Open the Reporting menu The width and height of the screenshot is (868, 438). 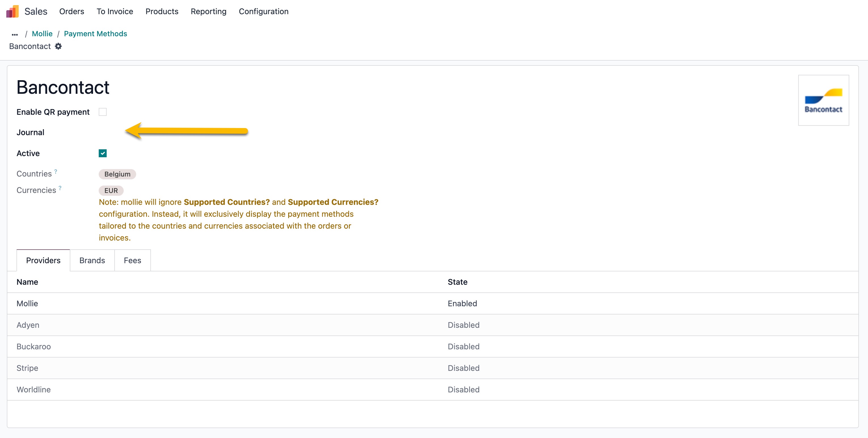tap(208, 11)
